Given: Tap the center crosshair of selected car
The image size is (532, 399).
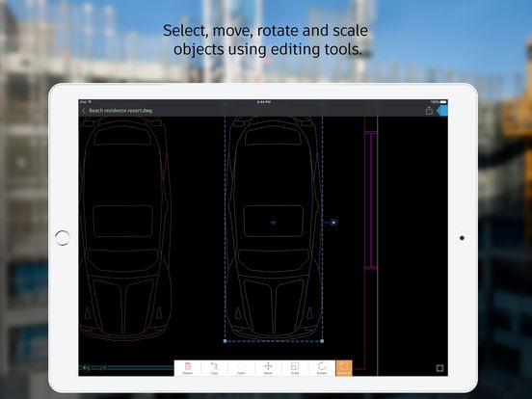Looking at the screenshot, I should click(274, 223).
